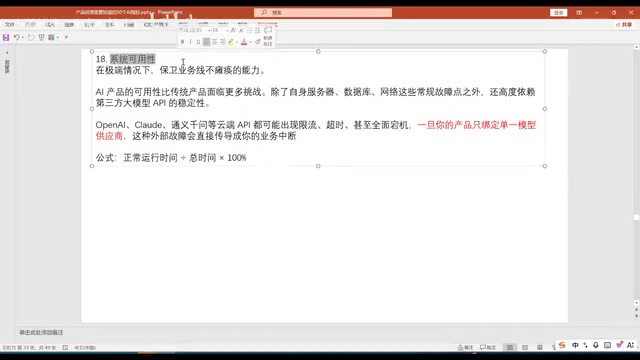Click the ribbon display options icon
Viewport: 640px width, 360px height.
(x=579, y=13)
